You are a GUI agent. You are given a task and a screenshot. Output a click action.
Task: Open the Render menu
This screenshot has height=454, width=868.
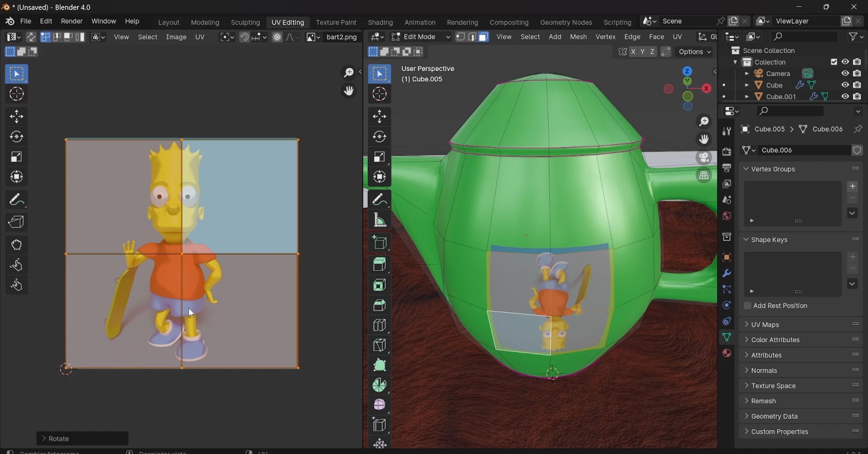click(x=72, y=21)
